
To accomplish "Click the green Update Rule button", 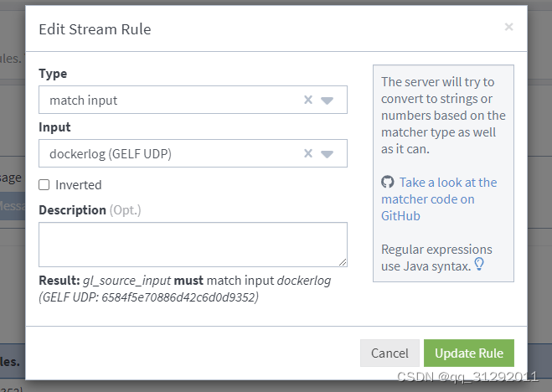I will [468, 353].
